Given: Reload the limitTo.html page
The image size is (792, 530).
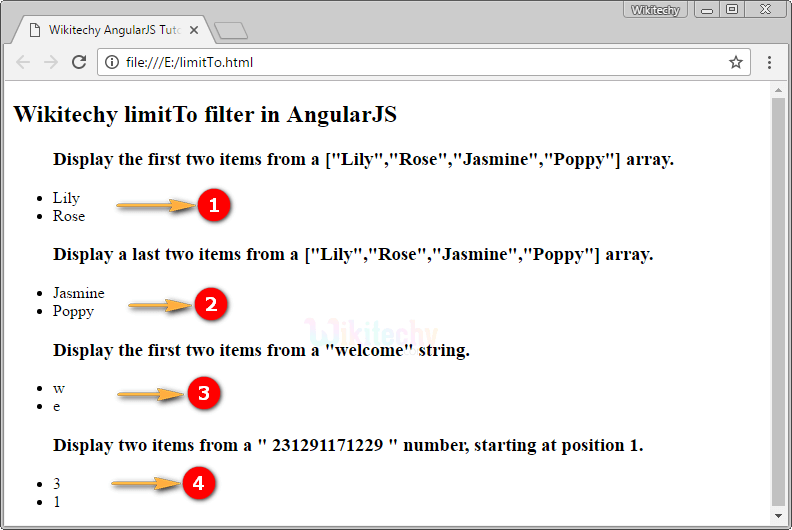Looking at the screenshot, I should (79, 62).
